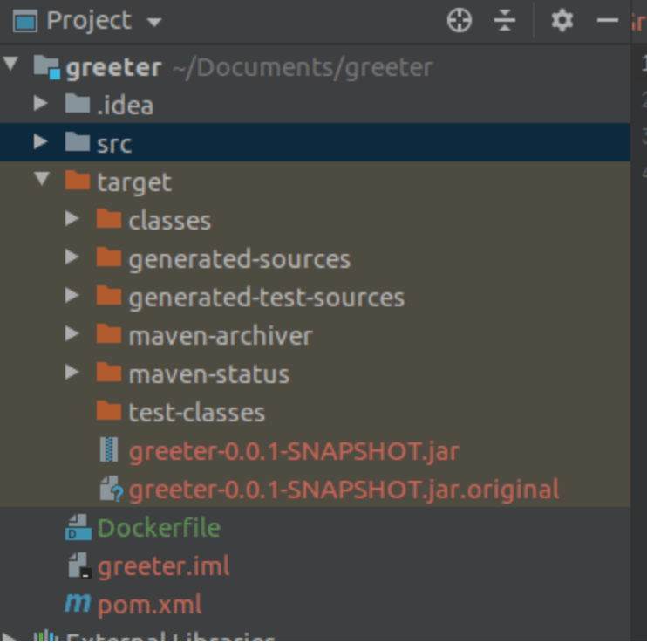
Task: Select the generated-test-sources folder
Action: click(x=266, y=298)
